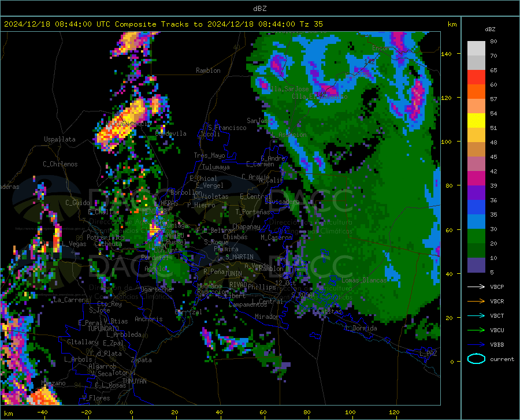Click the 'T_Porteñas' map label

tap(253, 212)
